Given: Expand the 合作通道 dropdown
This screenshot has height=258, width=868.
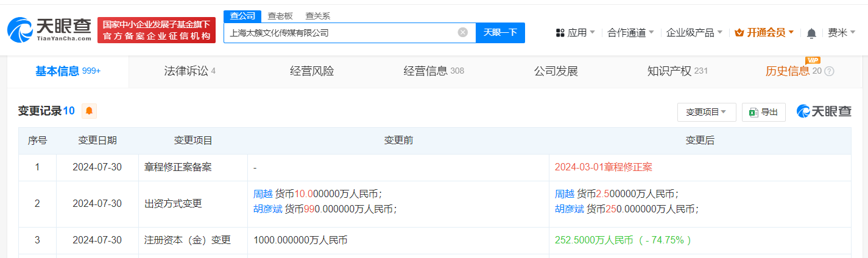Looking at the screenshot, I should coord(631,33).
